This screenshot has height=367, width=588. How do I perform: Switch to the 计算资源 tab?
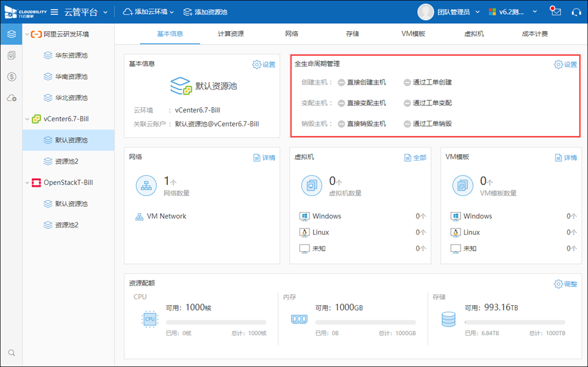230,34
